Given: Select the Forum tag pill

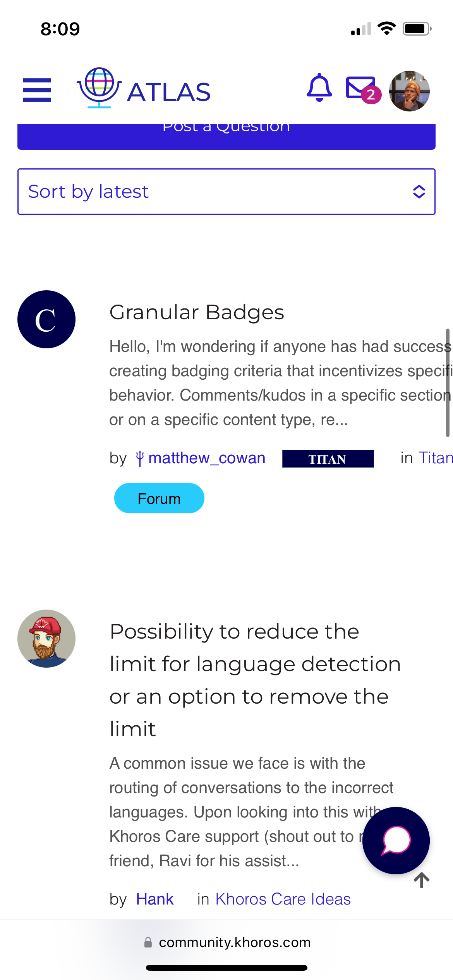Looking at the screenshot, I should pos(159,498).
